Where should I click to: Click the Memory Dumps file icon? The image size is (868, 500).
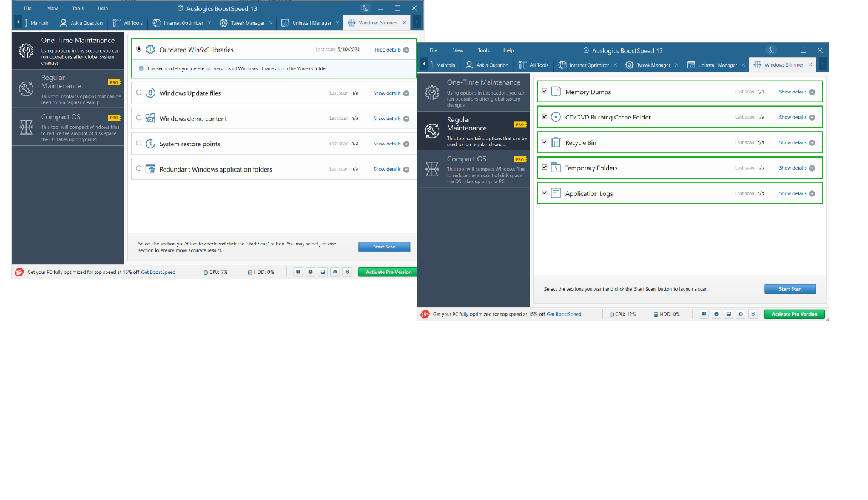click(x=556, y=92)
